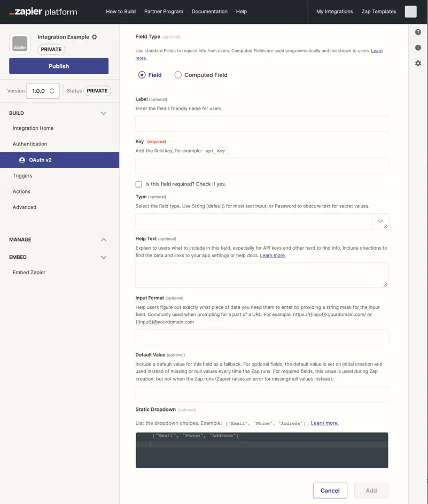Open Integration Home in sidebar
The height and width of the screenshot is (504, 428).
coord(33,128)
